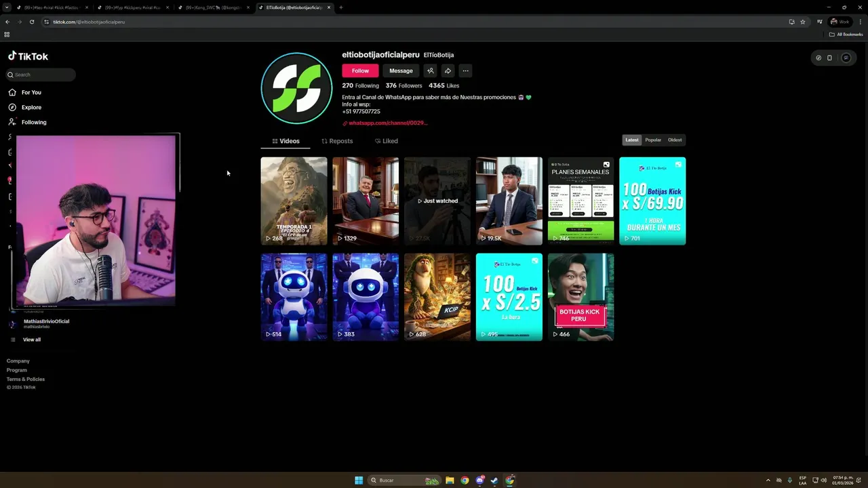This screenshot has height=488, width=868.
Task: Open Discord from the taskbar
Action: (x=480, y=481)
